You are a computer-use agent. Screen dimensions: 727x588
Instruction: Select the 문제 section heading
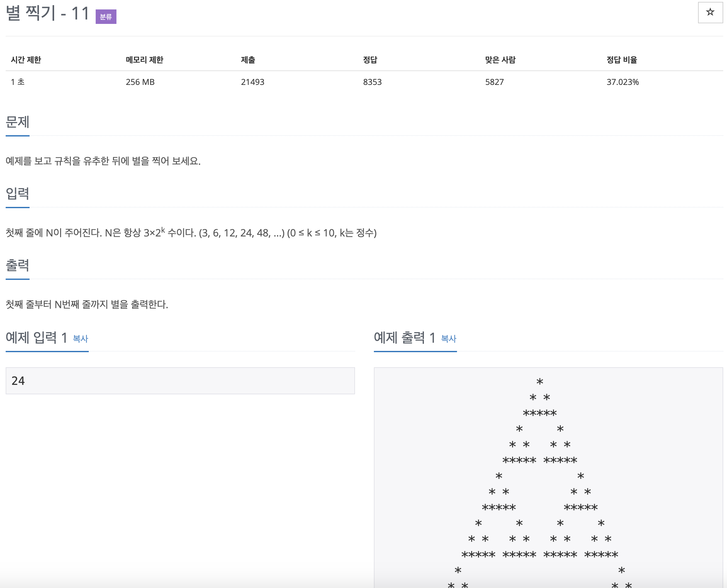(x=18, y=122)
